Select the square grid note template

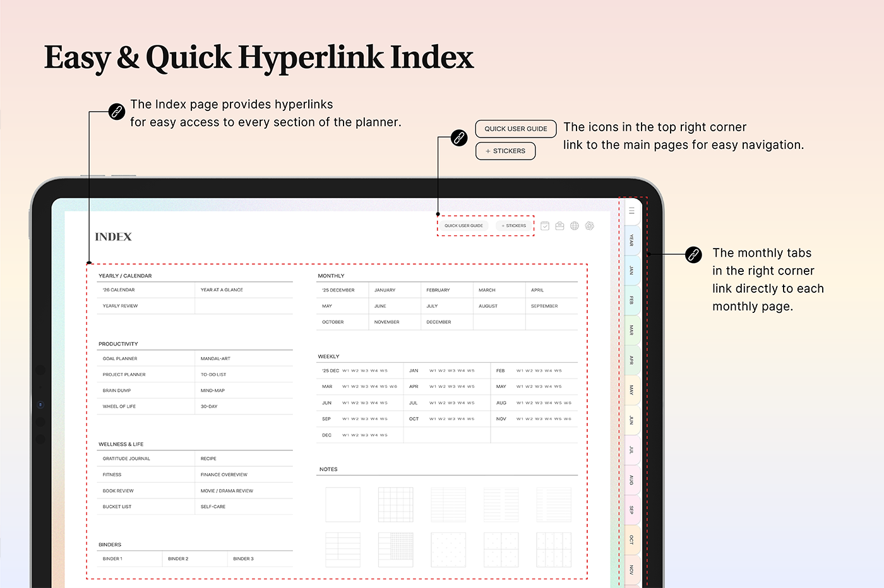395,504
